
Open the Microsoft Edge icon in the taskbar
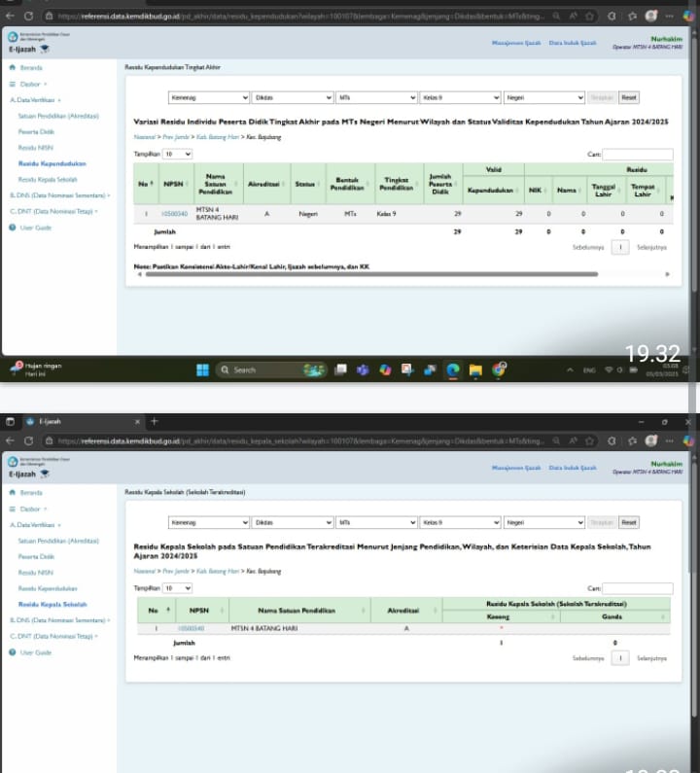[452, 369]
